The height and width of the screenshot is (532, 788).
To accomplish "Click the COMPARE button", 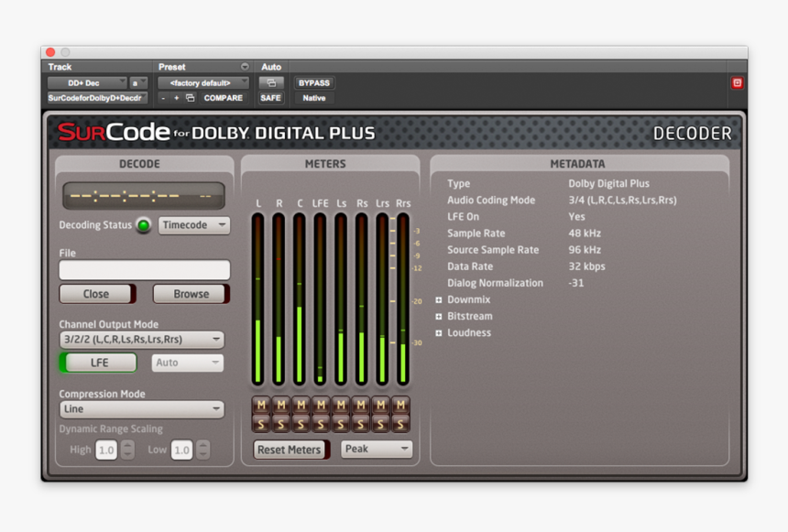I will [224, 98].
